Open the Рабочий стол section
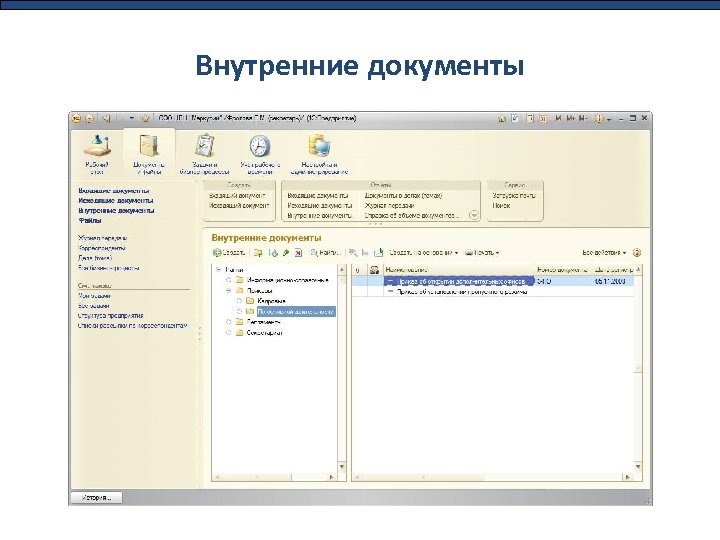Image resolution: width=720 pixels, height=540 pixels. [x=97, y=155]
